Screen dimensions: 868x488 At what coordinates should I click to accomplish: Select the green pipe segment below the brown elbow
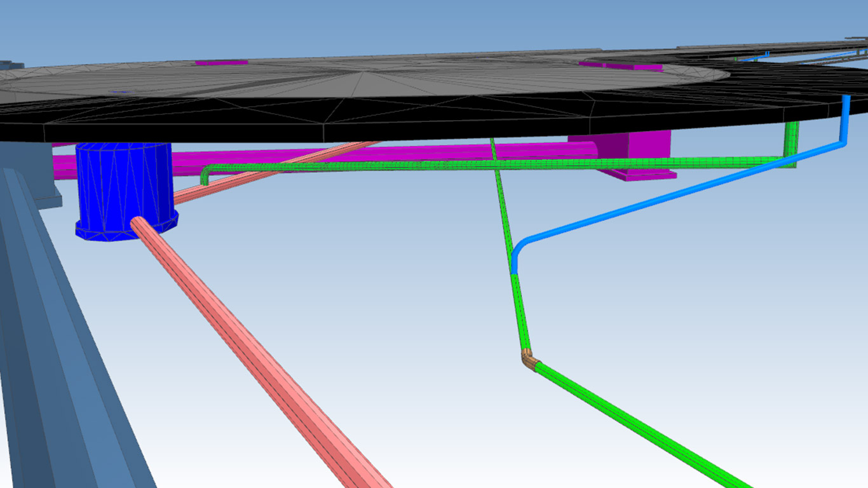(x=635, y=421)
